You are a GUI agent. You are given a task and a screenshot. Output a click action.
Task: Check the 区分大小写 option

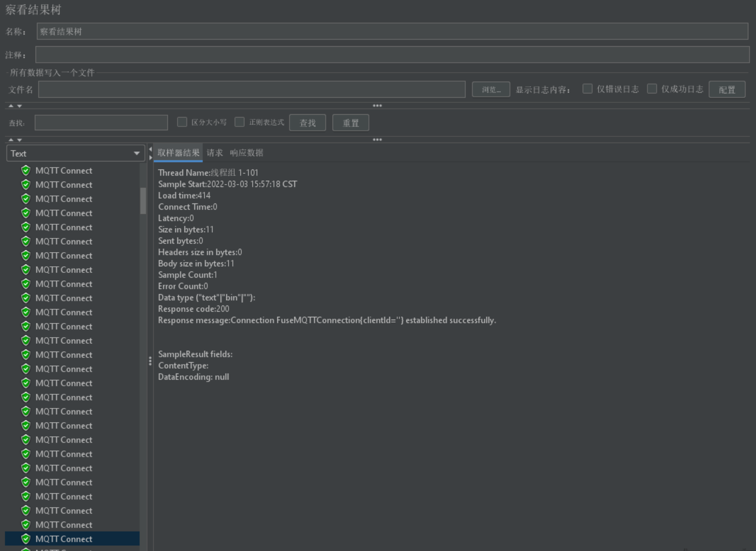pos(182,122)
